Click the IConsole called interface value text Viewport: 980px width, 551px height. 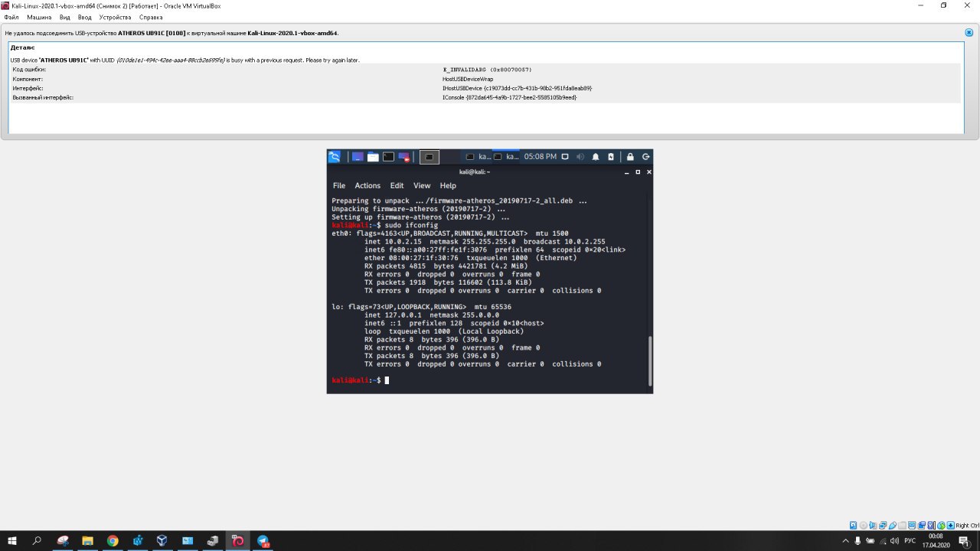click(x=509, y=97)
